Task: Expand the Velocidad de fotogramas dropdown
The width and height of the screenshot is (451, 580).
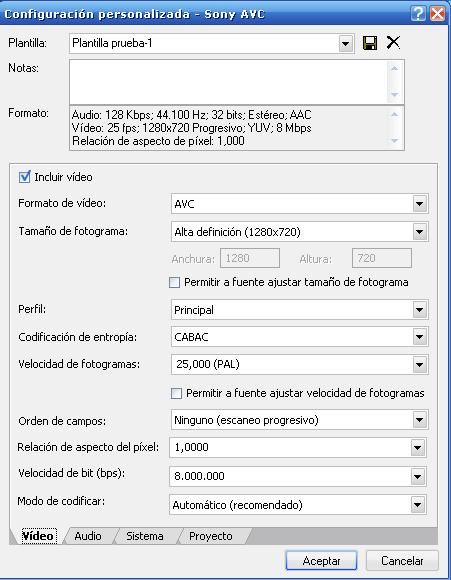Action: (x=420, y=364)
